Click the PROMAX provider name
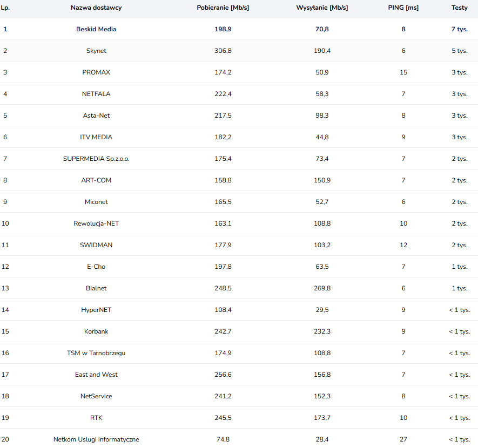 (96, 72)
